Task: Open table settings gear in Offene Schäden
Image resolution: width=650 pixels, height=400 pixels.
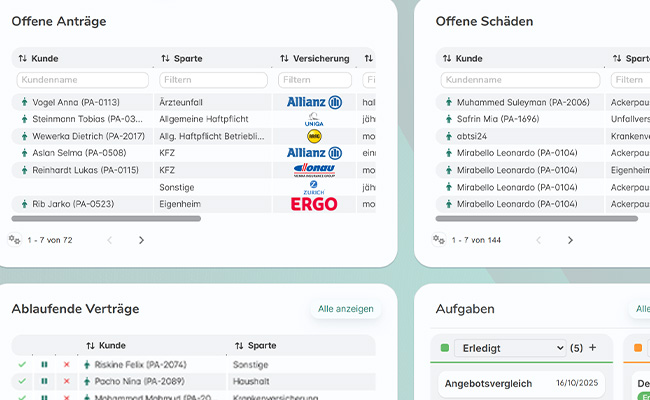Action: pyautogui.click(x=439, y=240)
